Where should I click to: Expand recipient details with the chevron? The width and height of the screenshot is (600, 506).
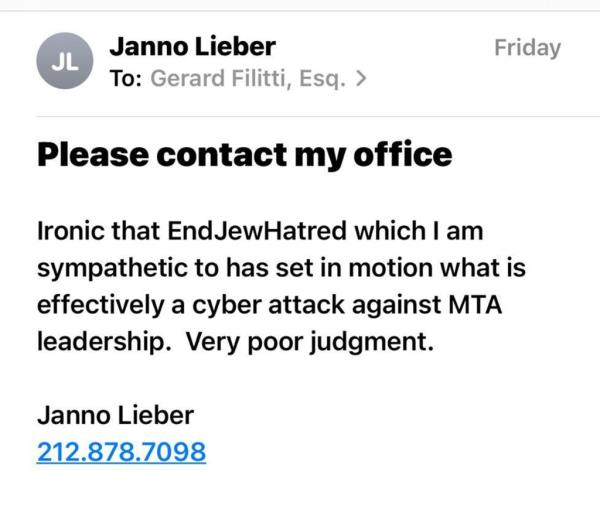[x=360, y=79]
